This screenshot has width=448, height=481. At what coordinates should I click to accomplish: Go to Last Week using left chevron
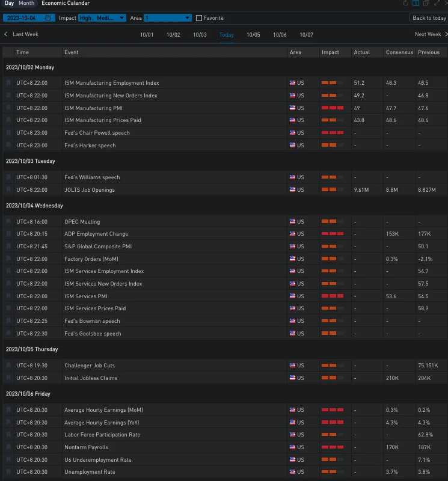click(6, 34)
